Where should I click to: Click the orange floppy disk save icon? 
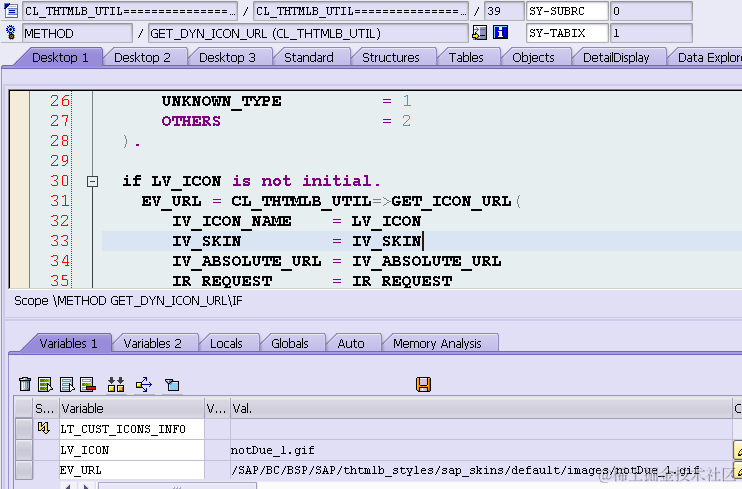click(424, 384)
